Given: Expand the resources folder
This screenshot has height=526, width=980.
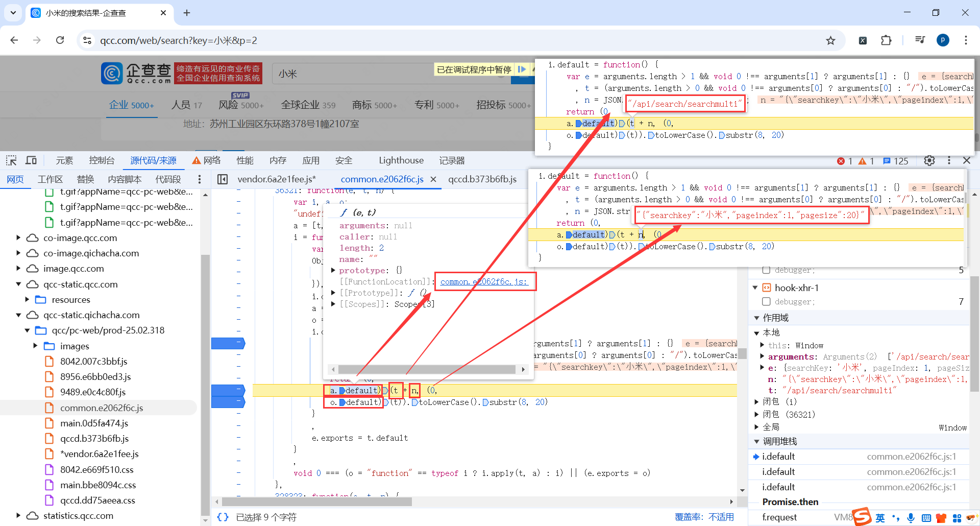Looking at the screenshot, I should tap(27, 299).
